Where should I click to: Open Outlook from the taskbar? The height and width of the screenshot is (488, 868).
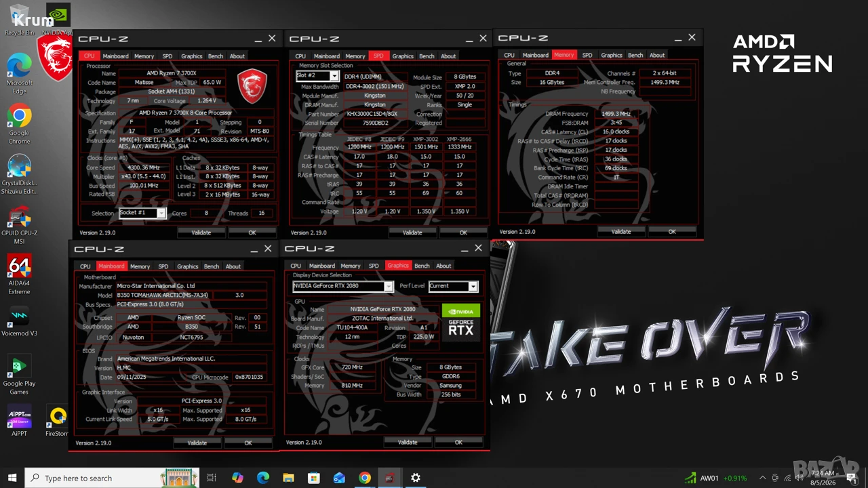coord(339,478)
